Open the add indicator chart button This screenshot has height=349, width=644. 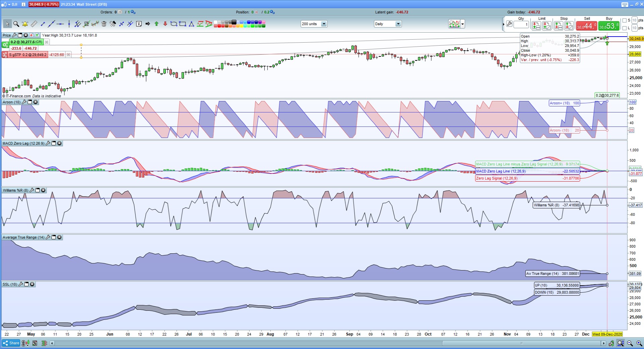click(454, 24)
